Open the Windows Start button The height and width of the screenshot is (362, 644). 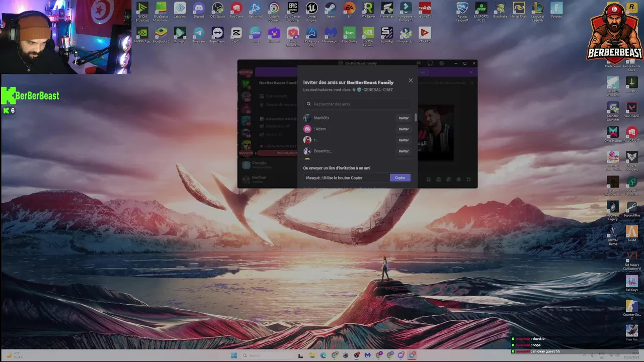point(234,355)
